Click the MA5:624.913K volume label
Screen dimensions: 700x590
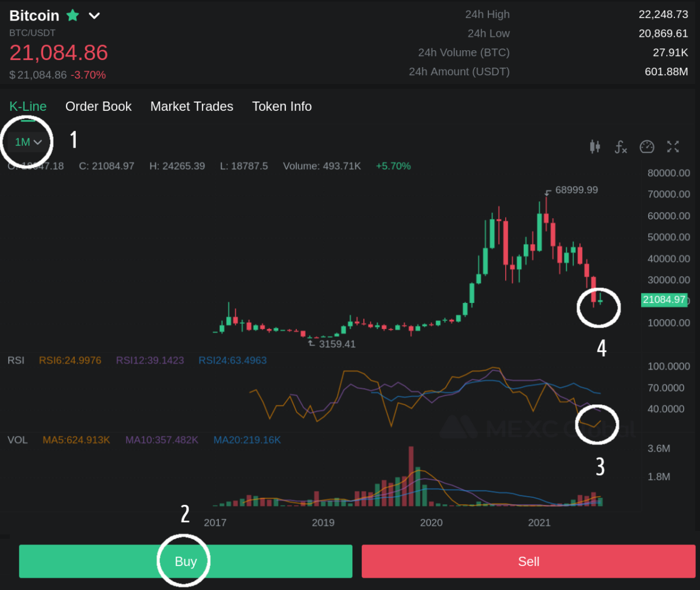pos(76,439)
